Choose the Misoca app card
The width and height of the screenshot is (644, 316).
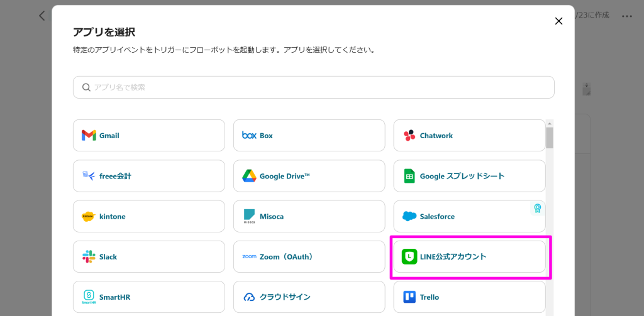pyautogui.click(x=309, y=216)
